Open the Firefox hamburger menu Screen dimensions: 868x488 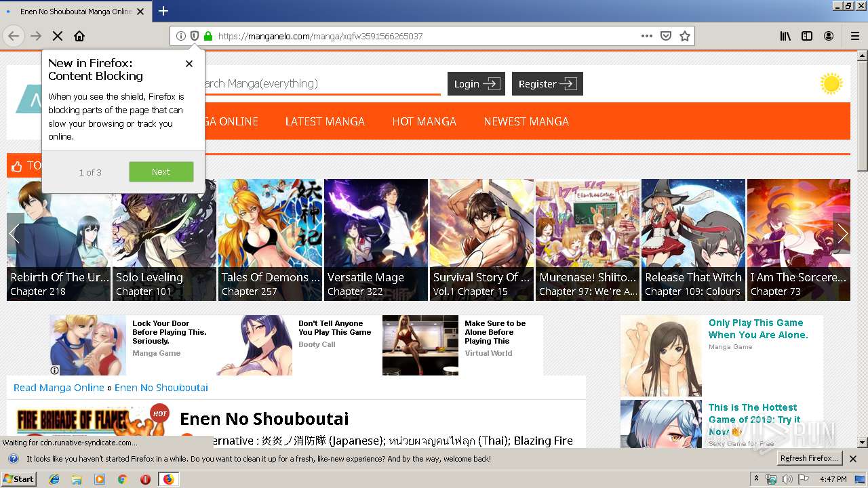(x=854, y=36)
